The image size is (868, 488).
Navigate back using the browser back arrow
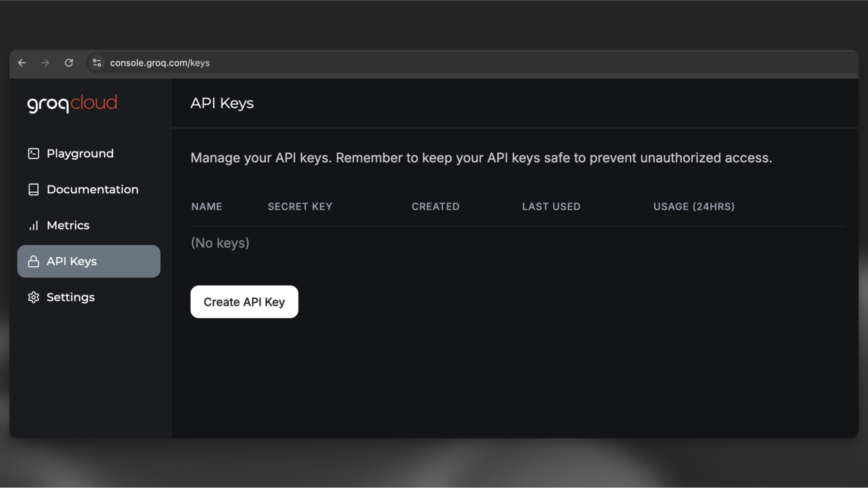(x=22, y=62)
